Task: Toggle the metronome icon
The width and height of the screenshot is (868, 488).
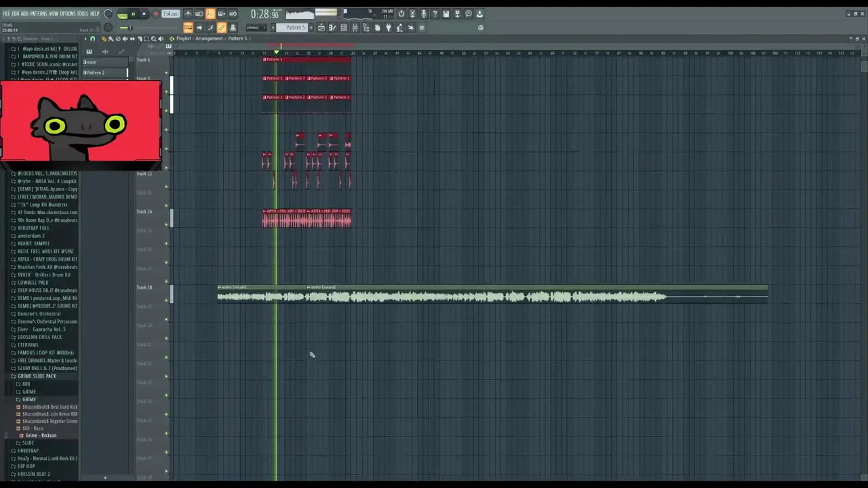Action: click(188, 14)
